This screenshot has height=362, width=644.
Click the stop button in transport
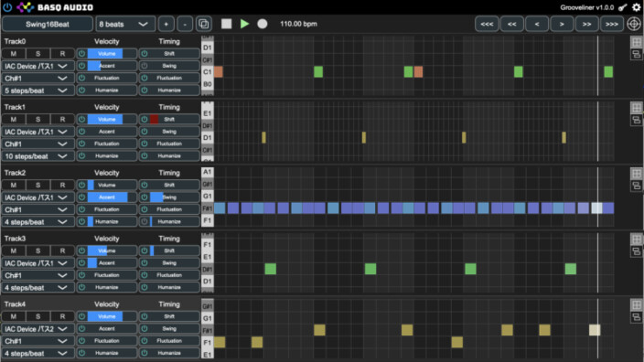coord(226,24)
